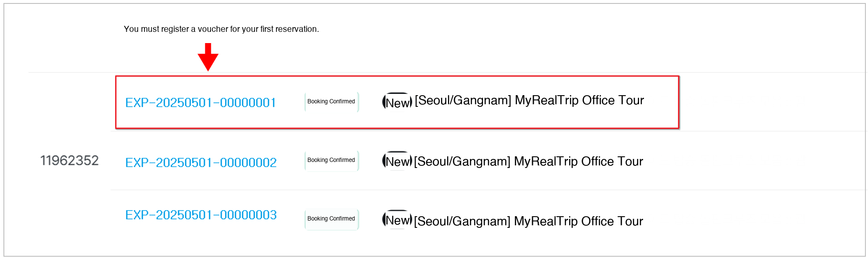868x258 pixels.
Task: Open reservation EXP-20250501-00000002
Action: pos(201,162)
